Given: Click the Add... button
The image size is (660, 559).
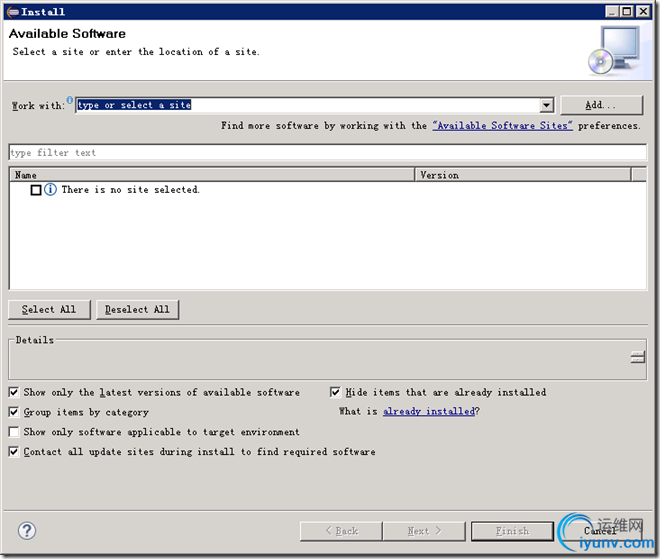Looking at the screenshot, I should (x=601, y=105).
